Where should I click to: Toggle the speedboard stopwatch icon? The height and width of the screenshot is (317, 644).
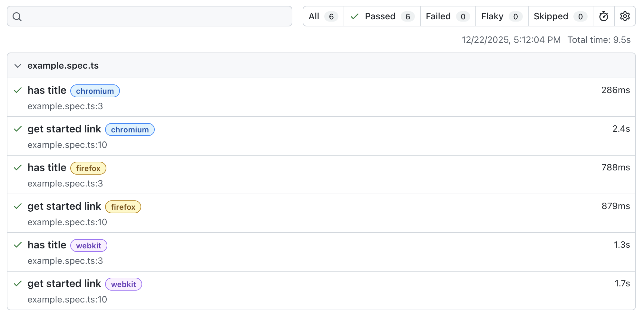pyautogui.click(x=603, y=16)
